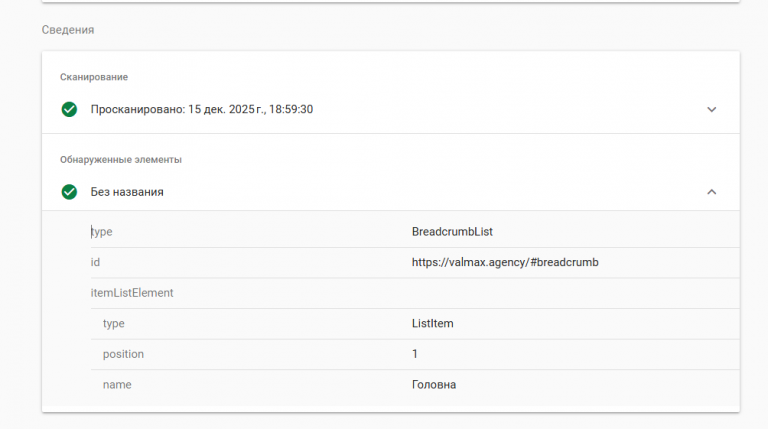Click the id property label

(x=96, y=262)
